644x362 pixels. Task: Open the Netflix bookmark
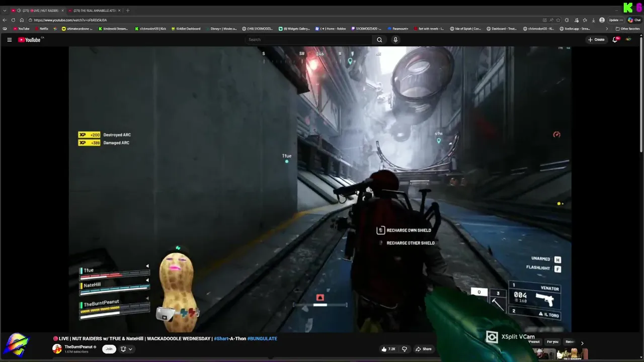[41, 29]
